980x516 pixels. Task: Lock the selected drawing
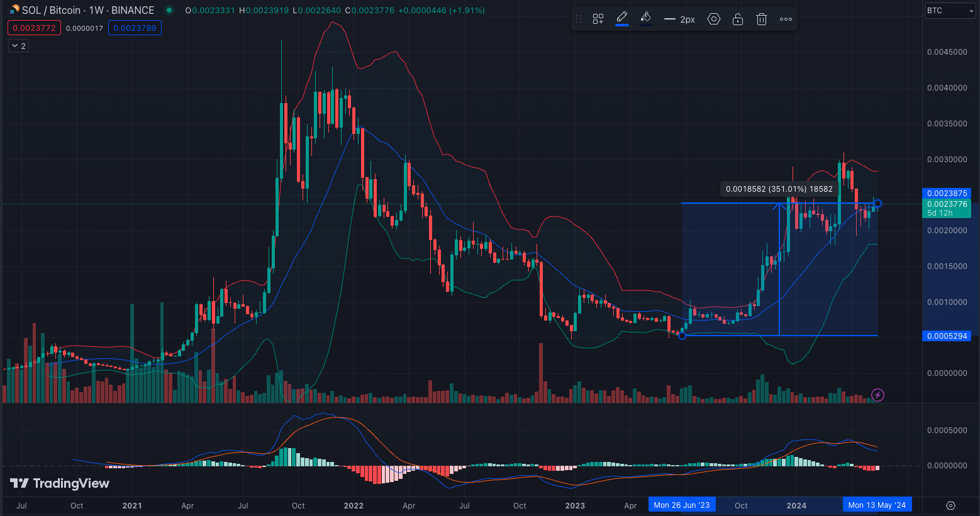tap(737, 19)
